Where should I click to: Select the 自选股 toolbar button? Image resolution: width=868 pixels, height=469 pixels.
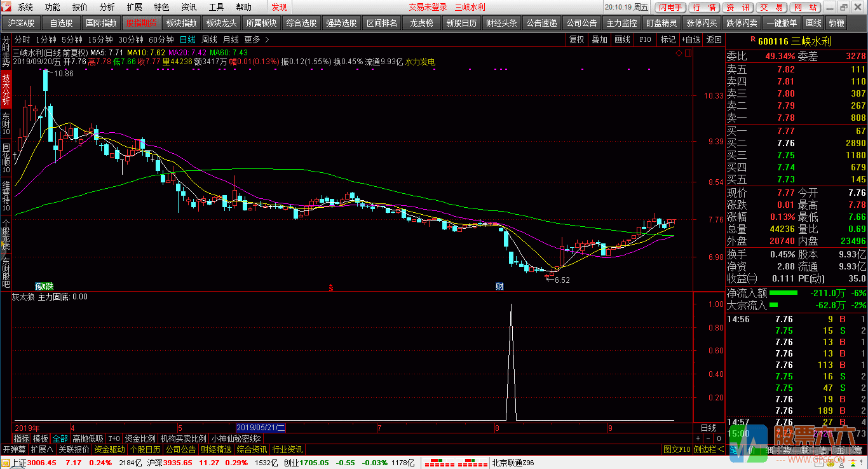(61, 23)
